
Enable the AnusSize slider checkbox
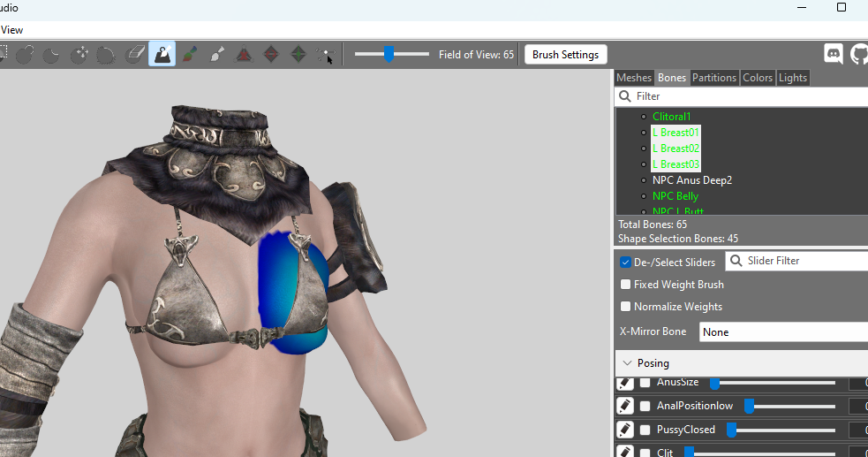(645, 382)
